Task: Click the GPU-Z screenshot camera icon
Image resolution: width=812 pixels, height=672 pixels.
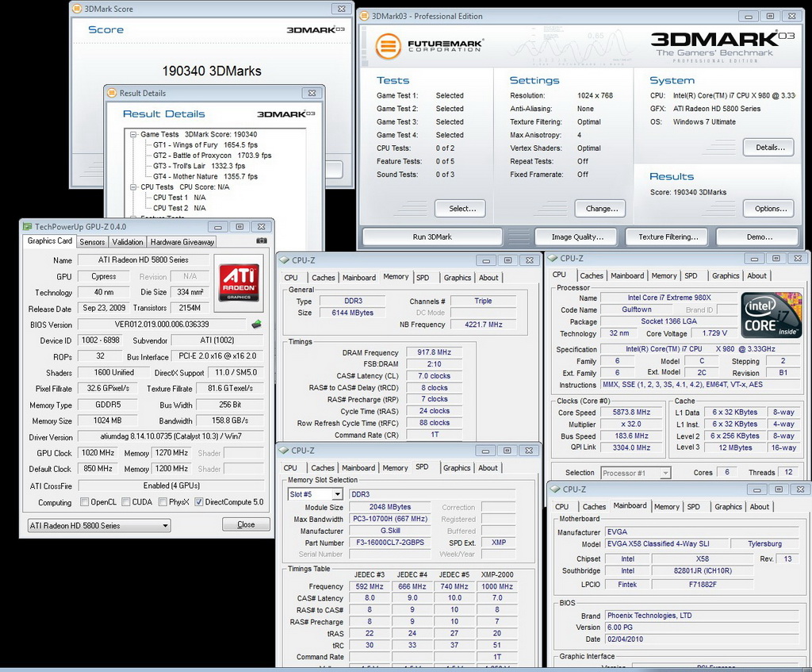Action: 262,241
